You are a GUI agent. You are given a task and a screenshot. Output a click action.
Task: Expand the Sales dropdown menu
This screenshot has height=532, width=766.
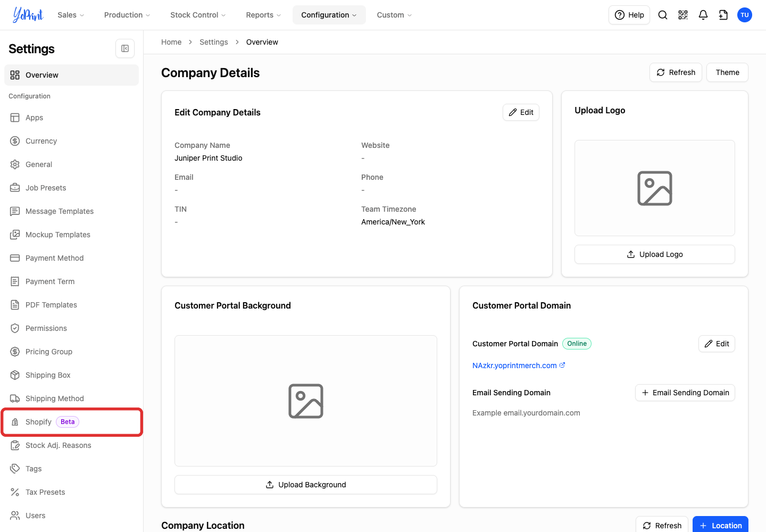(x=71, y=15)
